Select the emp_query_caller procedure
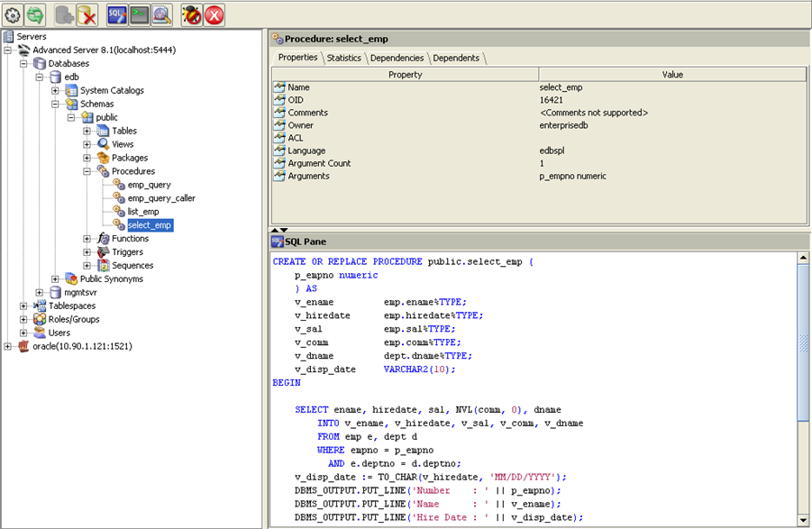Screen dimensions: 812x529 [x=161, y=198]
